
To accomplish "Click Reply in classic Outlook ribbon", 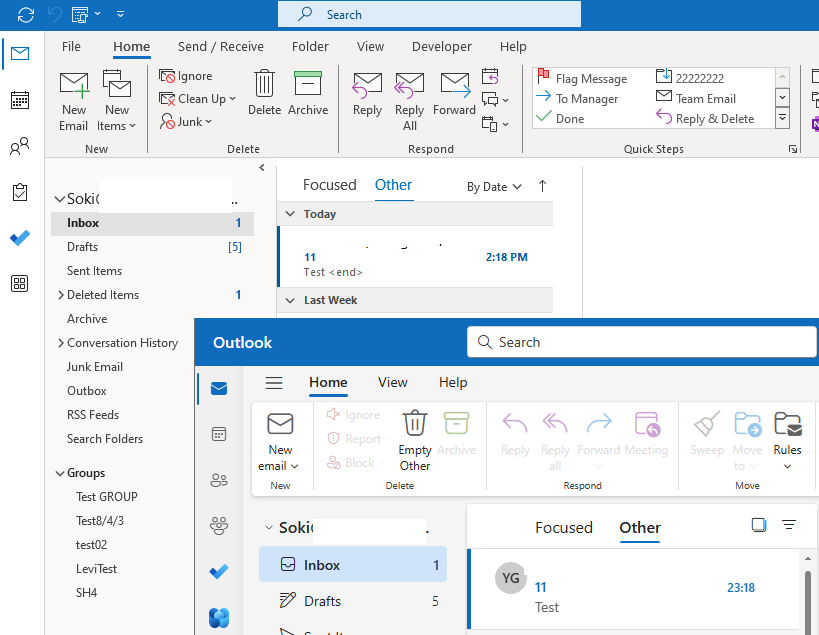I will (367, 94).
